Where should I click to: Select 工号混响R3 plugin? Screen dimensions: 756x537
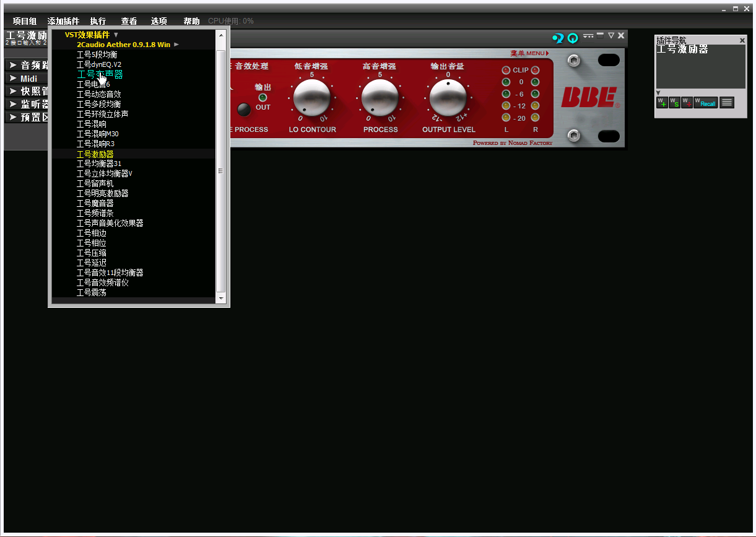tap(95, 144)
